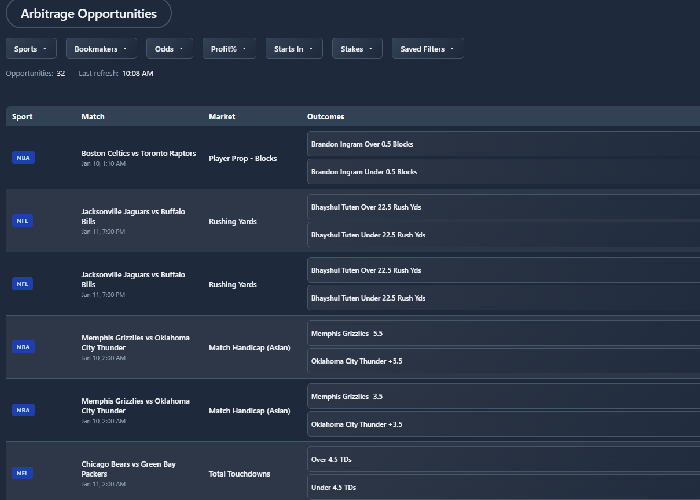
Task: Select Under 4.5 TDs outcome
Action: tap(503, 487)
